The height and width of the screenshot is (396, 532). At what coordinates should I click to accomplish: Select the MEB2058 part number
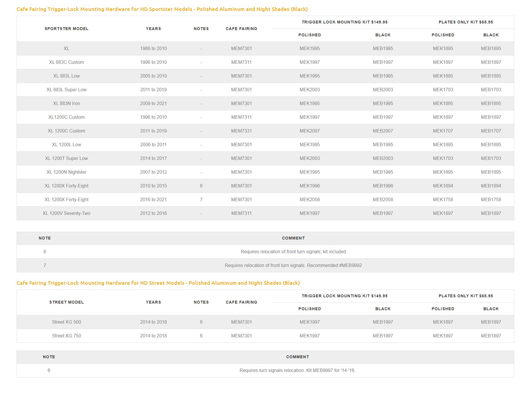click(383, 199)
